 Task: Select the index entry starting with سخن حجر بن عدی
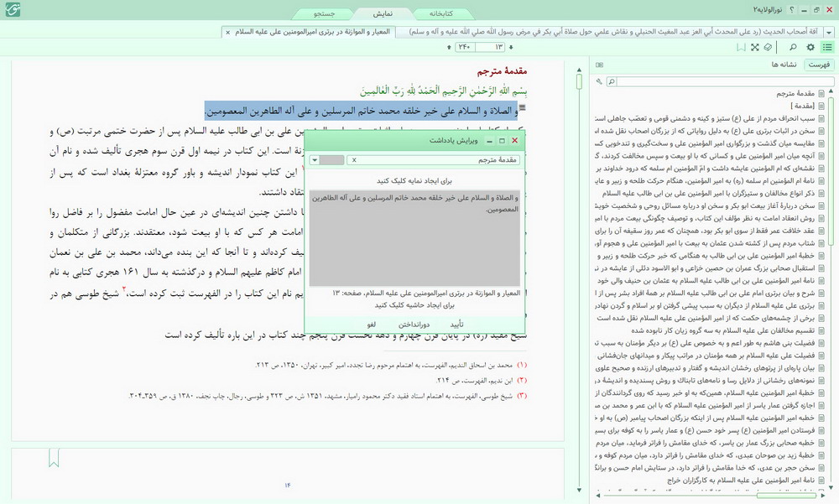[706, 468]
